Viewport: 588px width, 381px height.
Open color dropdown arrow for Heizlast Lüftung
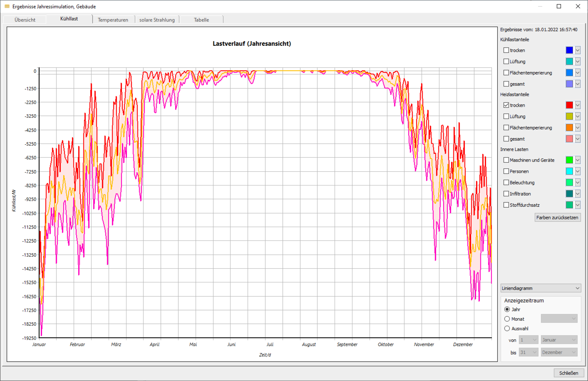tap(578, 116)
